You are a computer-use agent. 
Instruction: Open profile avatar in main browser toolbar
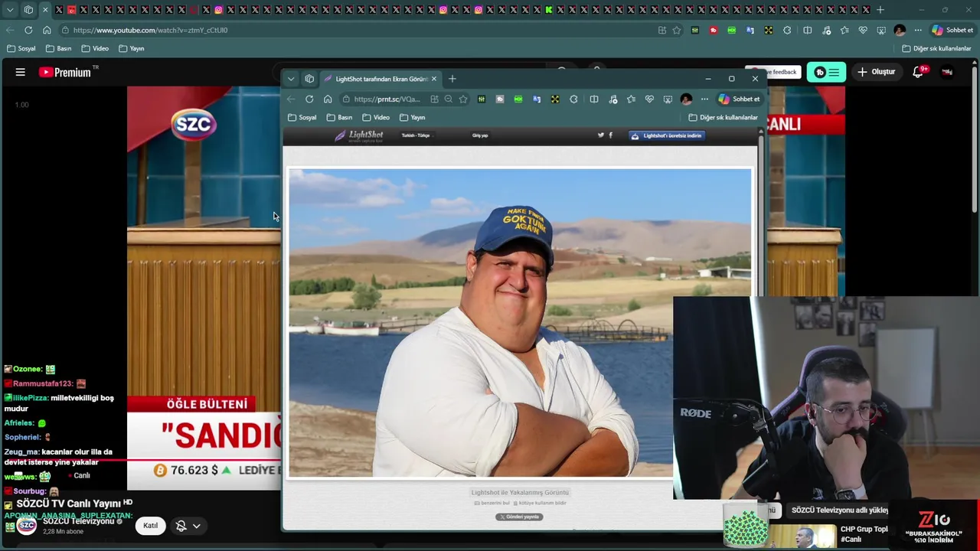tap(900, 30)
